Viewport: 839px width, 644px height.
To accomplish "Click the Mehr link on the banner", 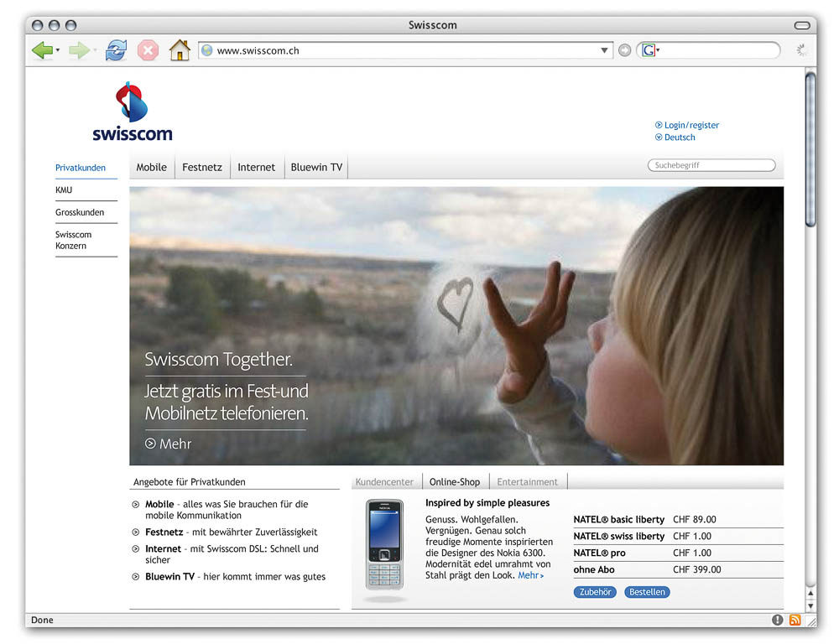I will pos(175,444).
